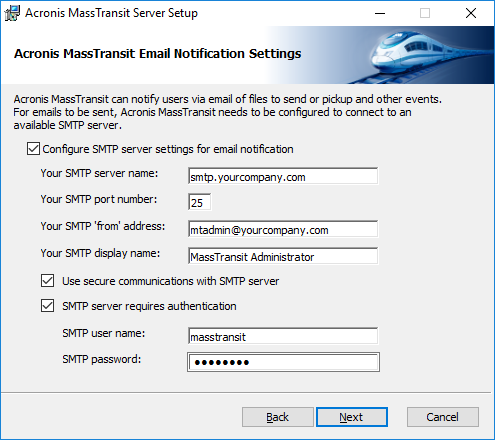Cancel the MassTransit setup

pos(443,417)
